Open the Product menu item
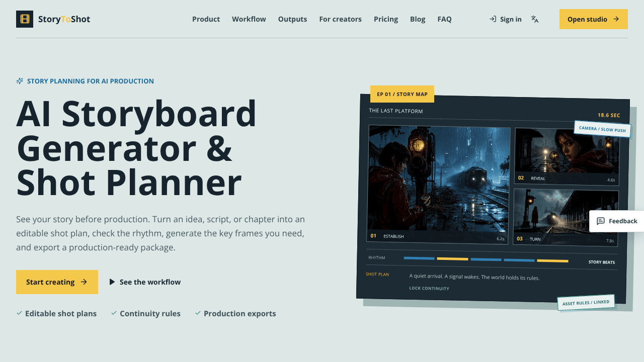This screenshot has height=362, width=644. (206, 19)
